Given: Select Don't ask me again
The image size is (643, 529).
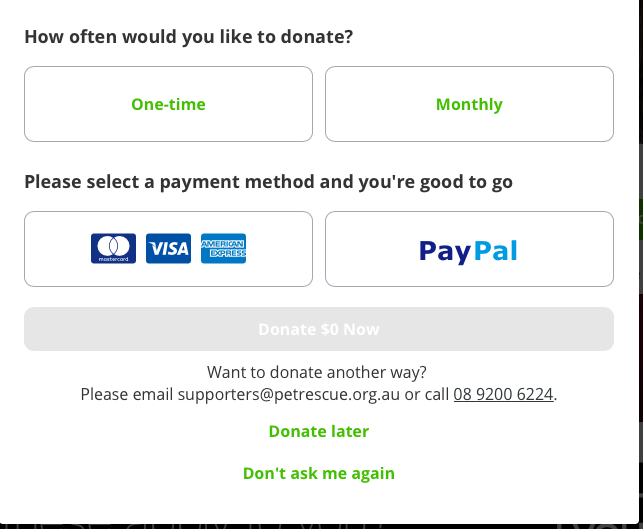Looking at the screenshot, I should click(x=319, y=473).
